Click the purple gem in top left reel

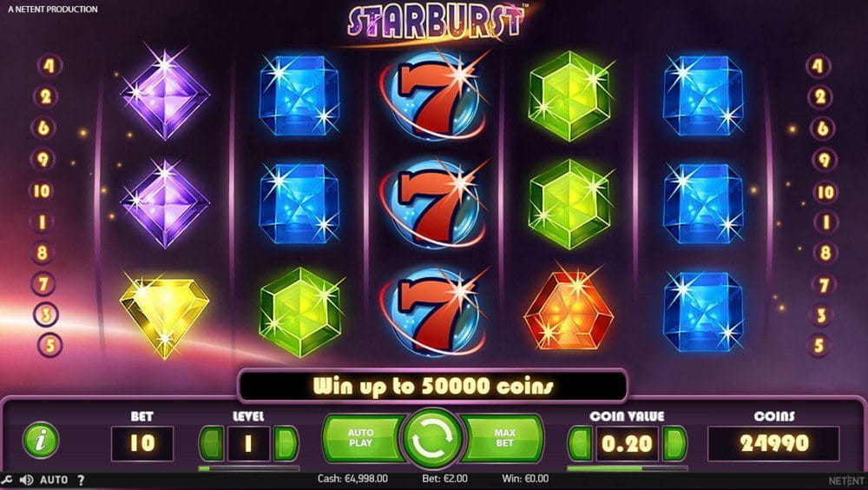click(x=164, y=96)
